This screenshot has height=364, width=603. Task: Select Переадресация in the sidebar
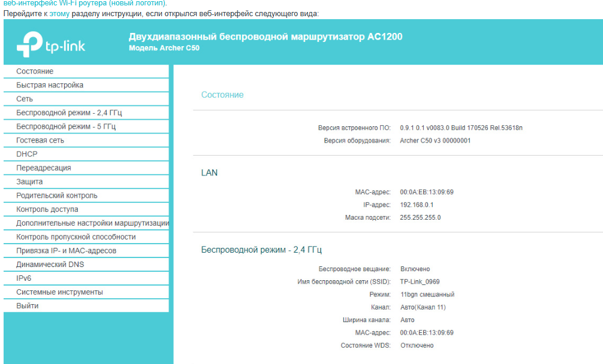point(86,168)
